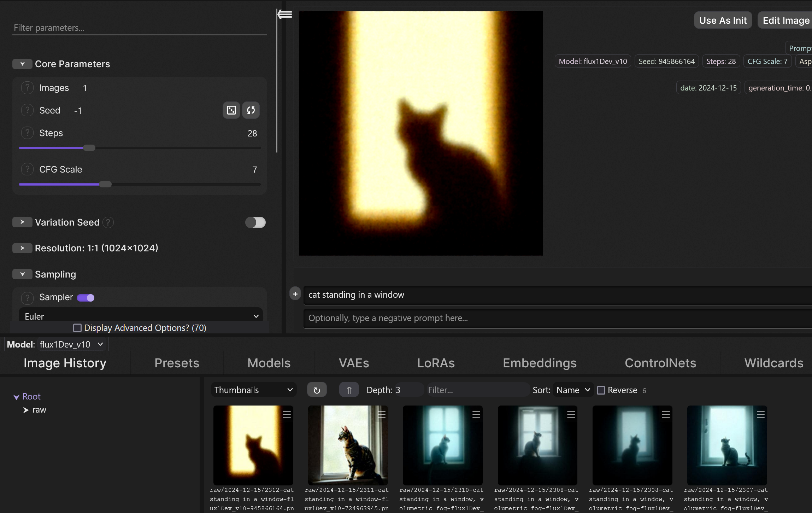Collapse the left sidebar with arrow icon

pyautogui.click(x=284, y=14)
